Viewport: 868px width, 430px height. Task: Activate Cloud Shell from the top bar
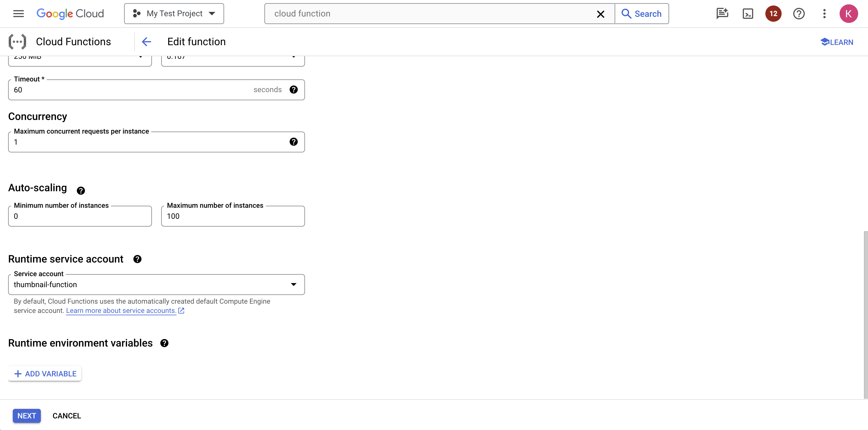point(747,13)
